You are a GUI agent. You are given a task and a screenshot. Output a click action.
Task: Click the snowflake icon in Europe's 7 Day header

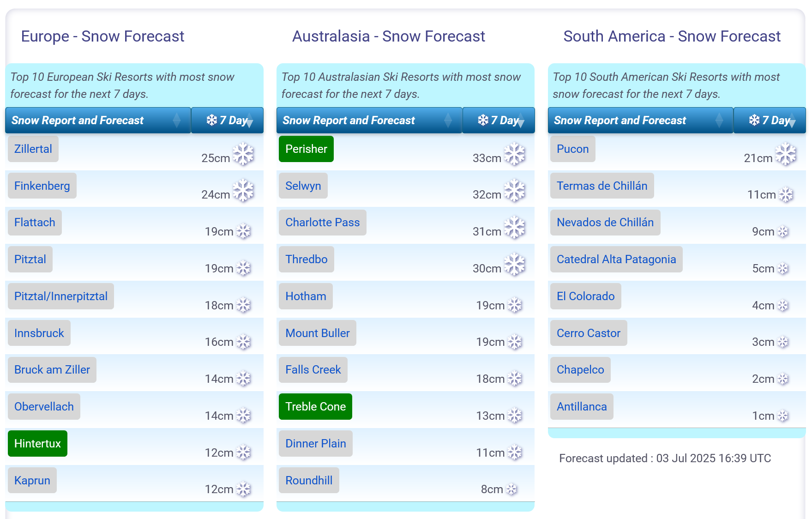click(212, 120)
